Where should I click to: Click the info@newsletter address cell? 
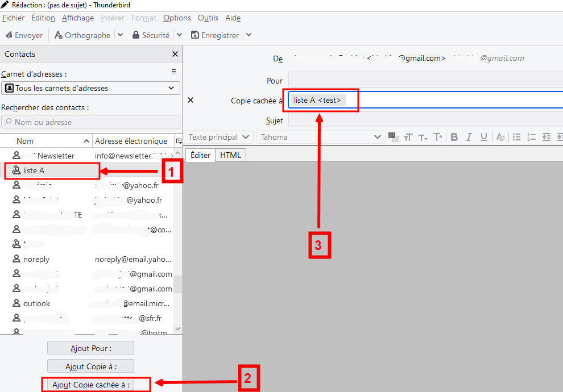coord(133,156)
